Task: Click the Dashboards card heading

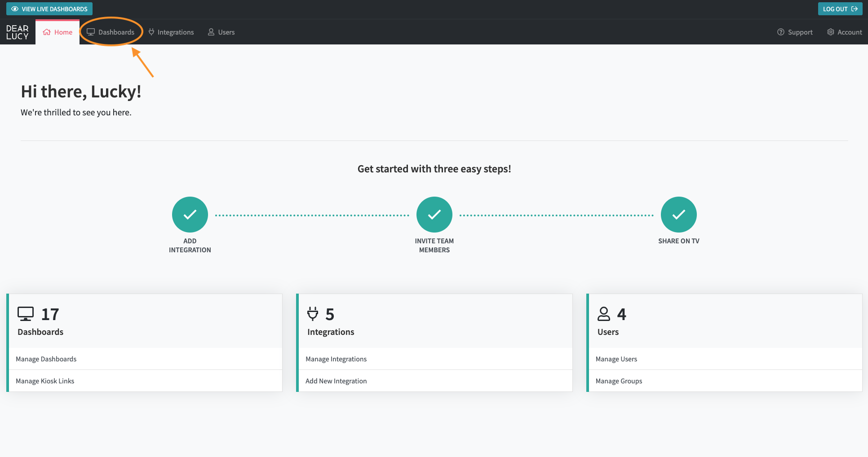Action: (40, 332)
